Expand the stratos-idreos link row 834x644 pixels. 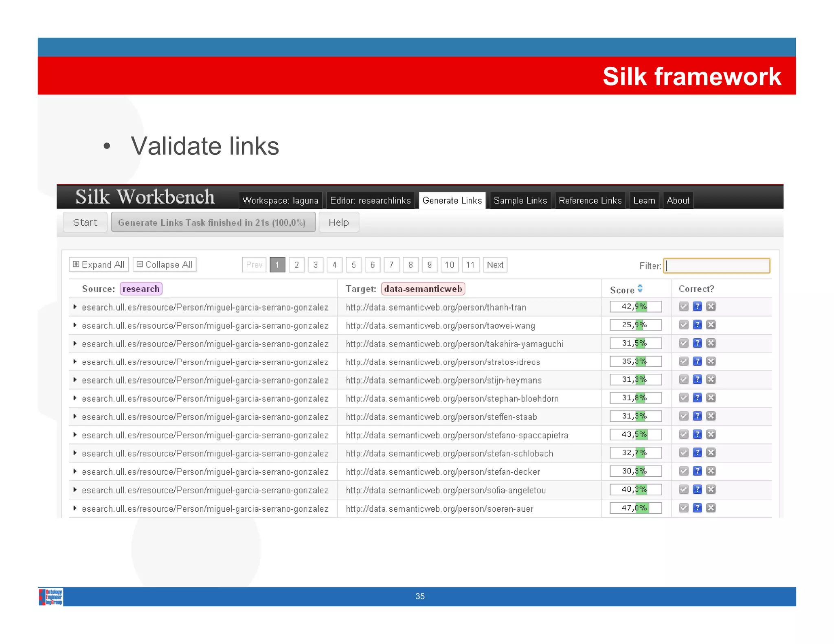click(x=75, y=361)
